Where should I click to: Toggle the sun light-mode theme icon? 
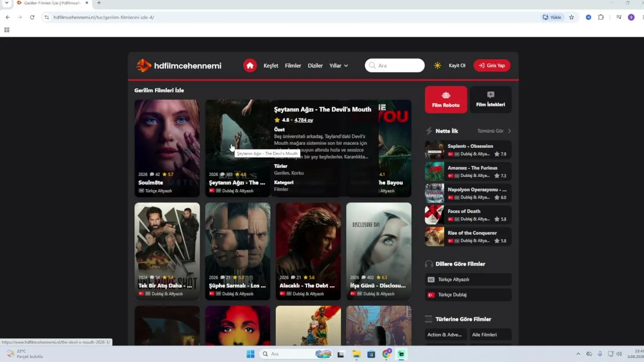[437, 65]
